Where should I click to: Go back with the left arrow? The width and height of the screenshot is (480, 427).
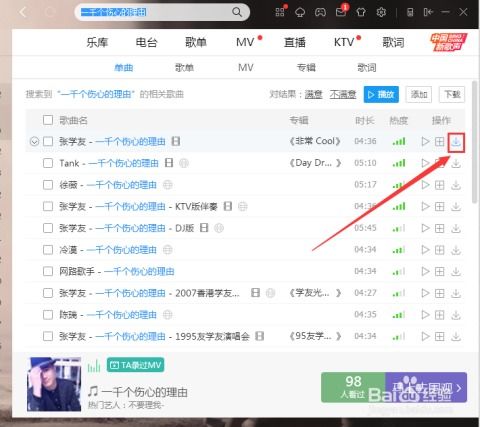pyautogui.click(x=22, y=12)
